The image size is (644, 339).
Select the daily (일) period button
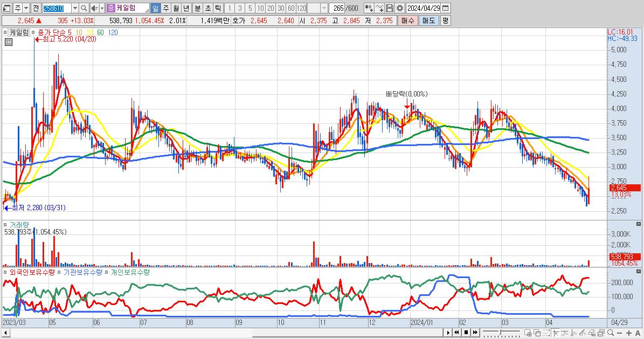point(155,8)
